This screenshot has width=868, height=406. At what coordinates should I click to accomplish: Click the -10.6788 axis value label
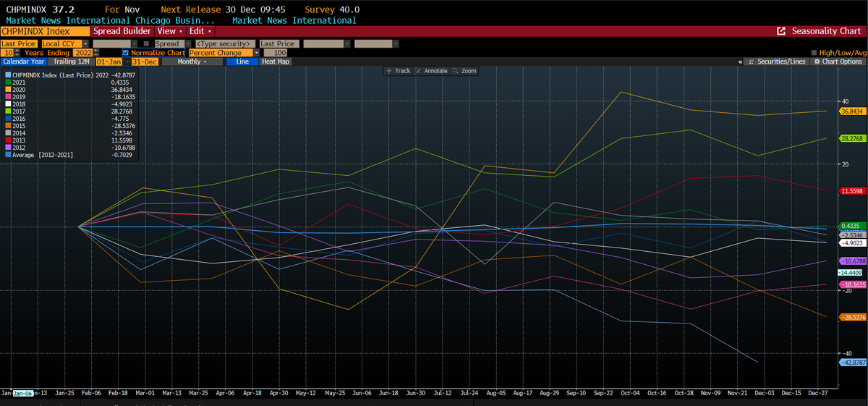point(851,261)
